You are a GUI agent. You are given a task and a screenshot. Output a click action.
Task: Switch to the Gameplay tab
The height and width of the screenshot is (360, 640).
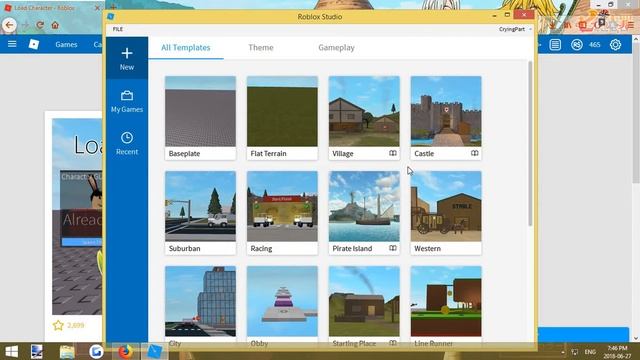tap(336, 47)
